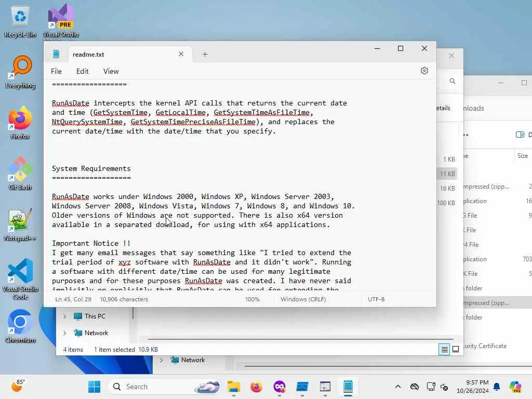This screenshot has height=399, width=532.
Task: Click '4 items' count in Explorer status bar
Action: point(73,350)
